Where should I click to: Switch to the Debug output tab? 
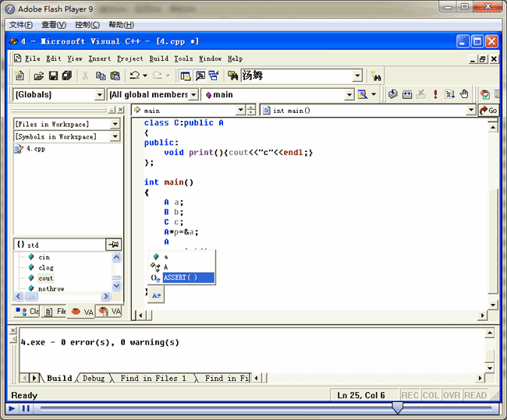pyautogui.click(x=94, y=379)
